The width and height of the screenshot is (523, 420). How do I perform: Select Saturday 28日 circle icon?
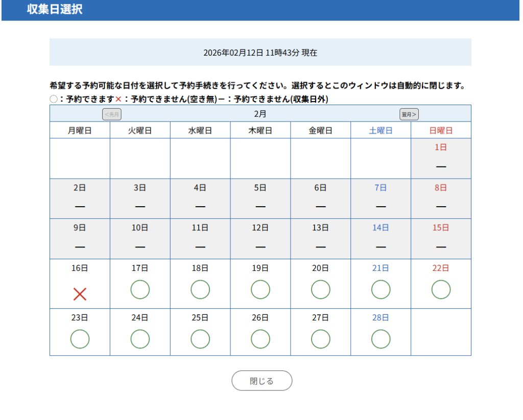(381, 339)
